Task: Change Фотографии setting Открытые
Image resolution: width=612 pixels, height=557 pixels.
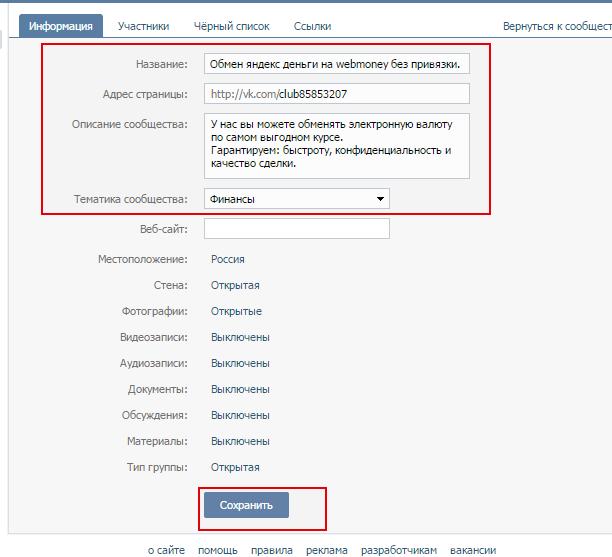Action: pos(236,311)
